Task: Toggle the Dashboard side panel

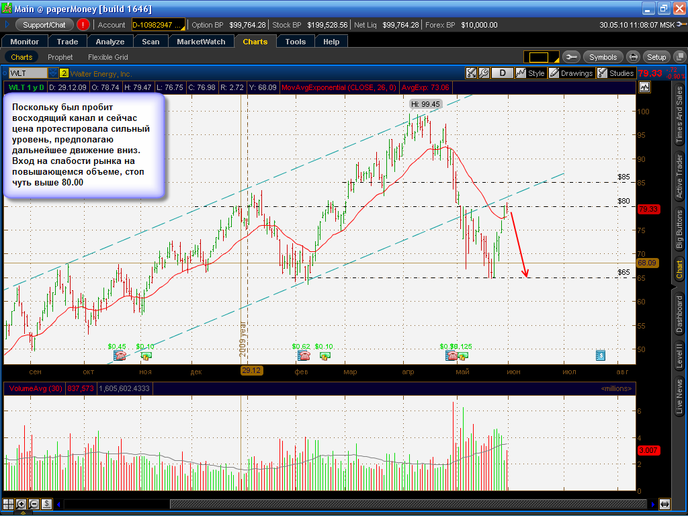Action: coord(679,313)
